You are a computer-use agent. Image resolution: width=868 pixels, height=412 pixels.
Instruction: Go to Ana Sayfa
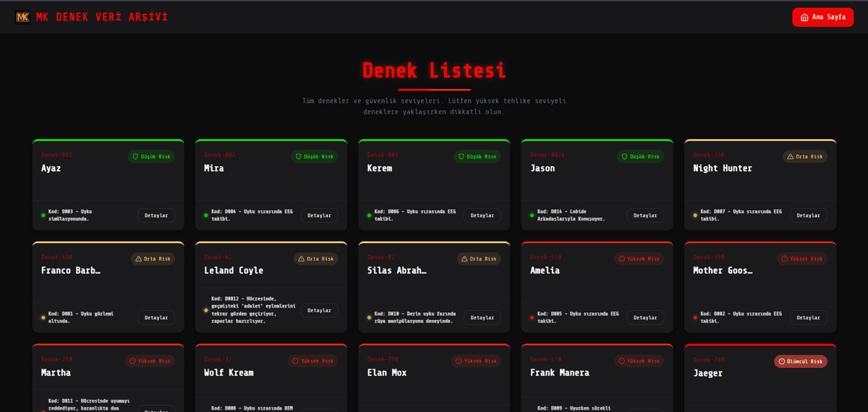coord(822,17)
